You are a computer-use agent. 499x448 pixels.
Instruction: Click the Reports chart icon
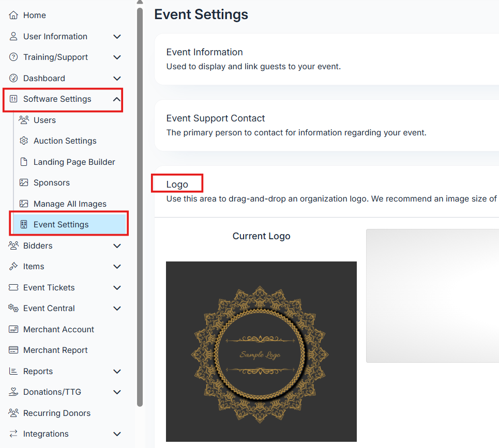[13, 371]
